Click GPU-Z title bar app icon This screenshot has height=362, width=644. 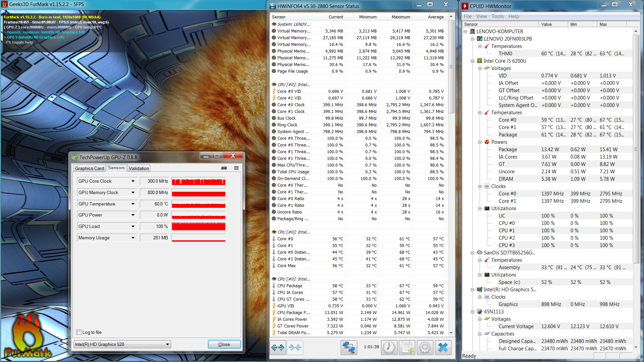75,157
